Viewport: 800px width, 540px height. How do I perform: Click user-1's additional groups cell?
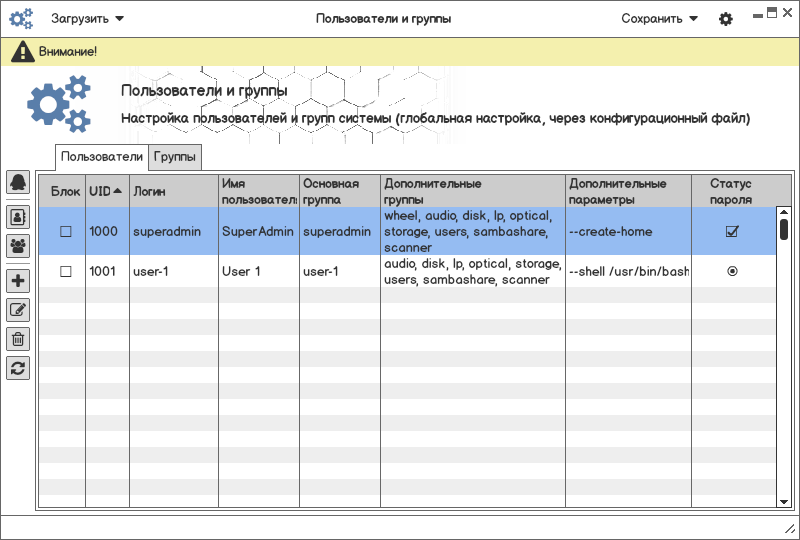click(x=473, y=271)
